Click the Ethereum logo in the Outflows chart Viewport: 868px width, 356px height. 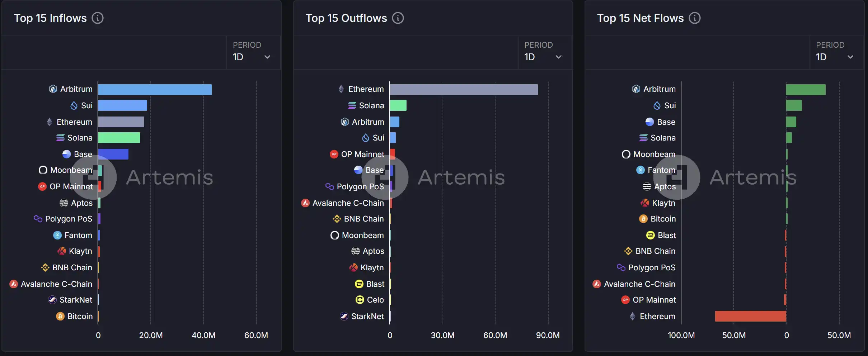coord(341,89)
